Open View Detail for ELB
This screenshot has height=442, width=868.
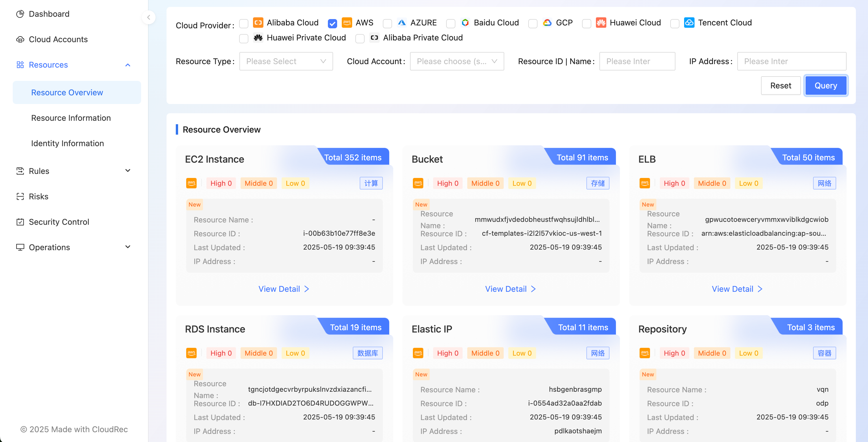click(x=738, y=289)
